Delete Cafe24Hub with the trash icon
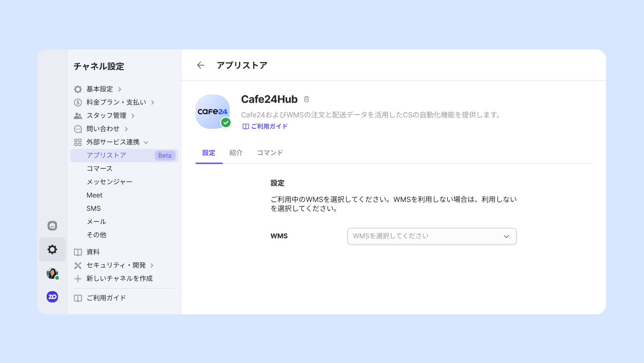 coord(306,99)
